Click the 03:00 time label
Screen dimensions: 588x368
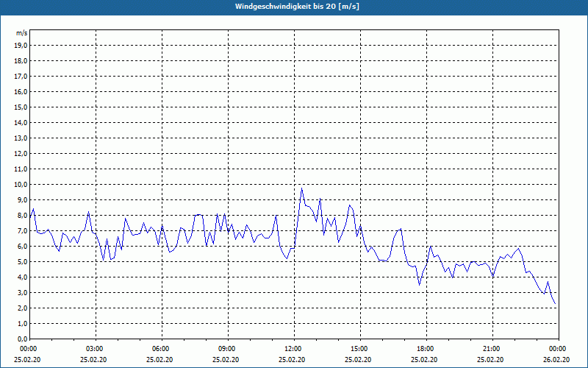93,349
